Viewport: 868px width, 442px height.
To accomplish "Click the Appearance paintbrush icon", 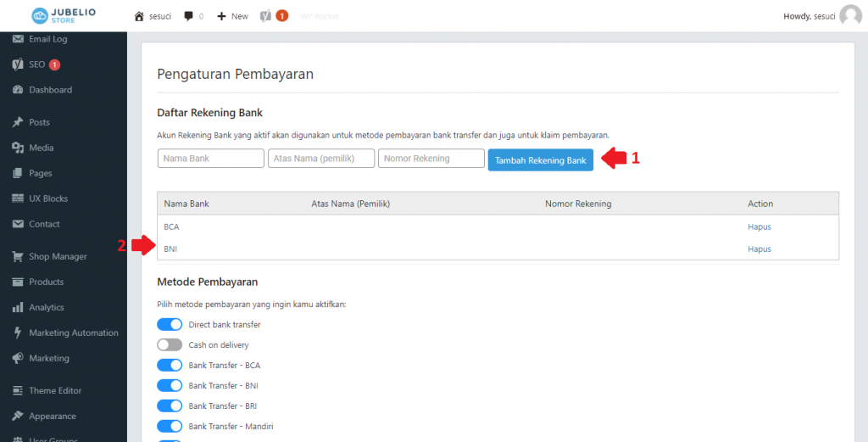I will pos(18,416).
